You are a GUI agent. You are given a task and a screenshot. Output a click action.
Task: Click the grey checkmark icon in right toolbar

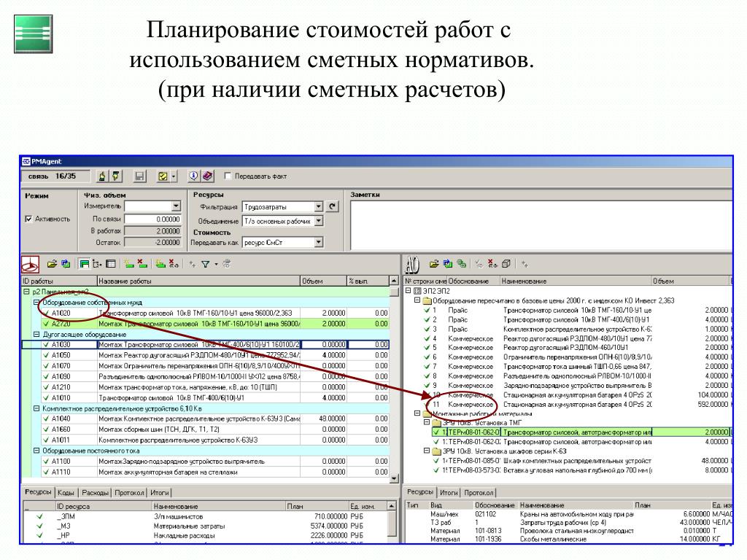[x=479, y=264]
